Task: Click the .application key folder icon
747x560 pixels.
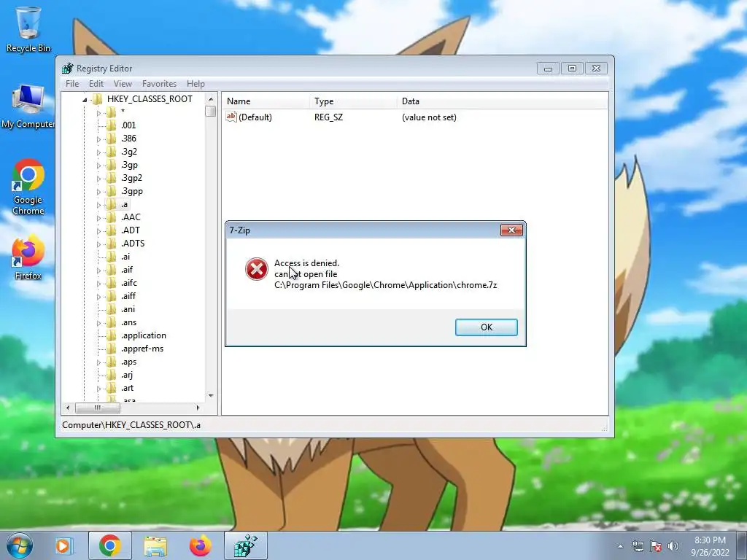Action: pyautogui.click(x=112, y=335)
